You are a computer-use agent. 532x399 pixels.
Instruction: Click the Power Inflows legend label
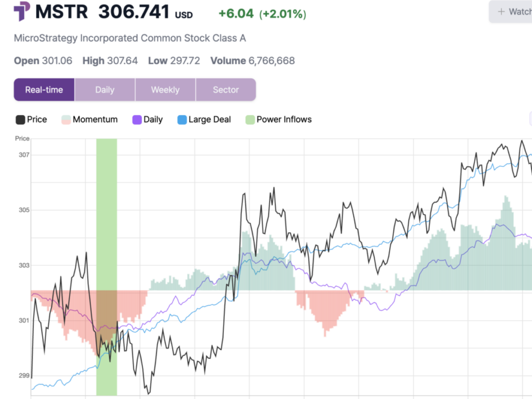point(284,119)
